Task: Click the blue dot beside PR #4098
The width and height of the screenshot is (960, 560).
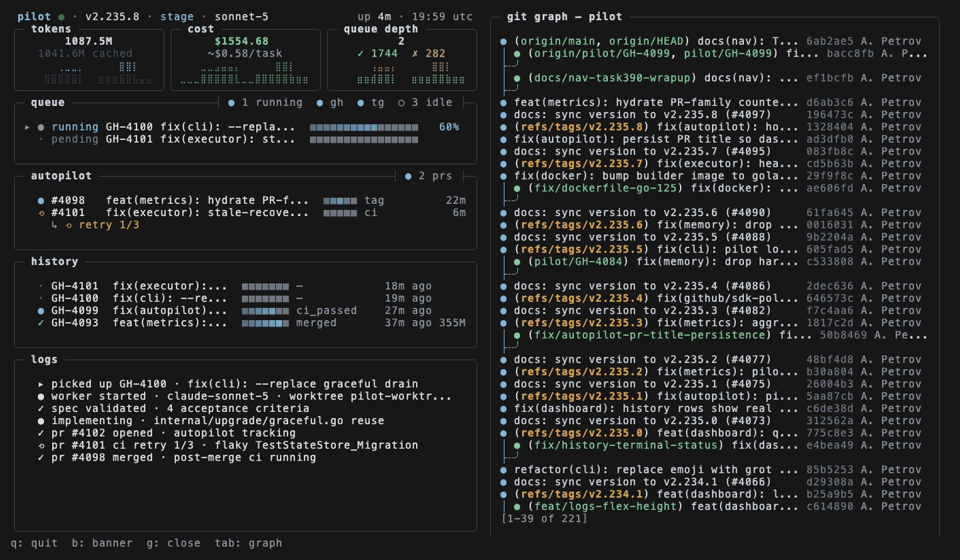Action: point(41,200)
